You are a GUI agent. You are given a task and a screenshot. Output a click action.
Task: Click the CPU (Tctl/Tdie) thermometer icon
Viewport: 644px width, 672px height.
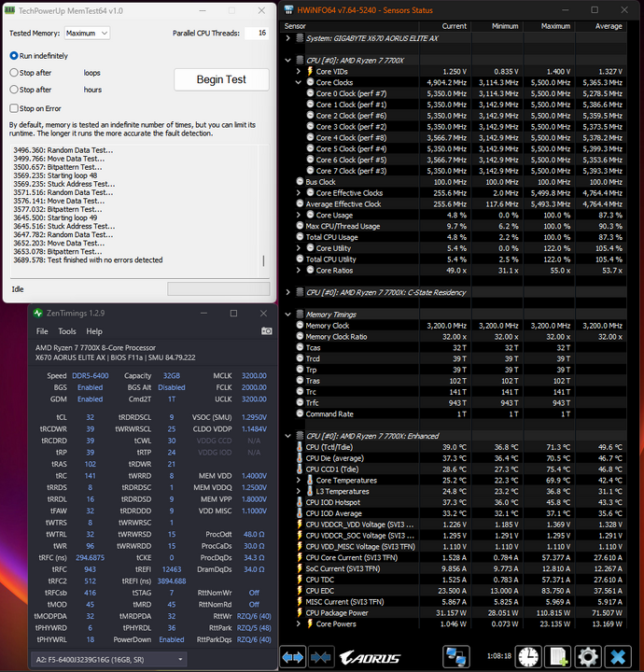pos(300,447)
